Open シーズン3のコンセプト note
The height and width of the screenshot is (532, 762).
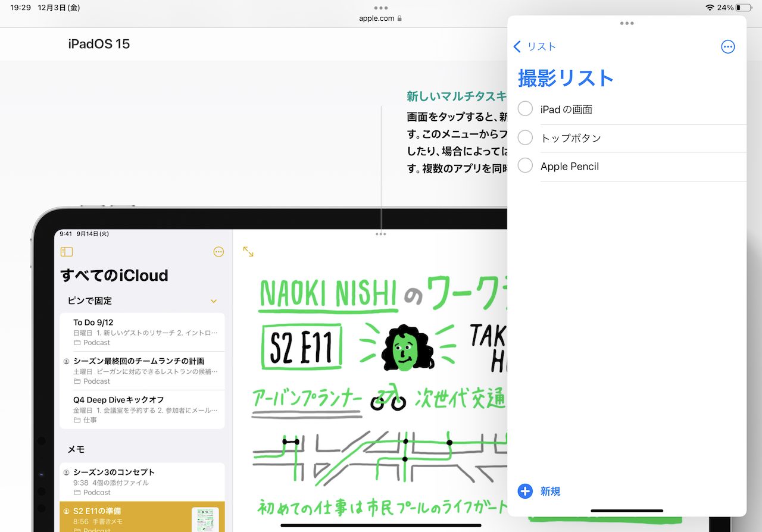click(x=142, y=482)
